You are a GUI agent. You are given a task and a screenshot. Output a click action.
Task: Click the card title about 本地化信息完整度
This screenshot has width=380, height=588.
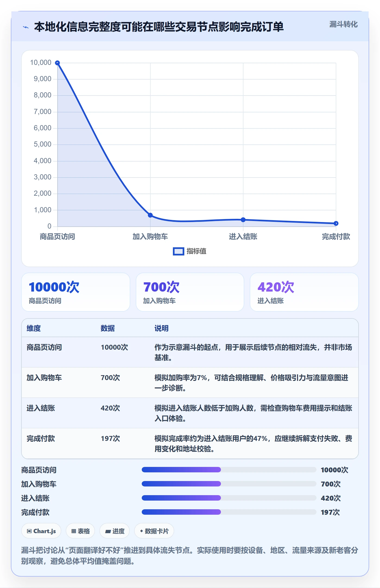click(159, 27)
